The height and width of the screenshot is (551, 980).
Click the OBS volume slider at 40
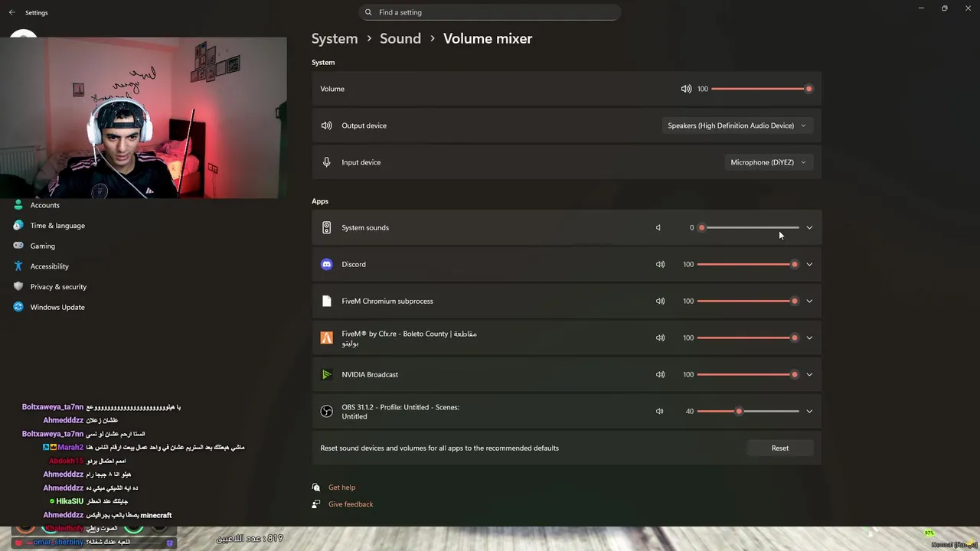748,411
